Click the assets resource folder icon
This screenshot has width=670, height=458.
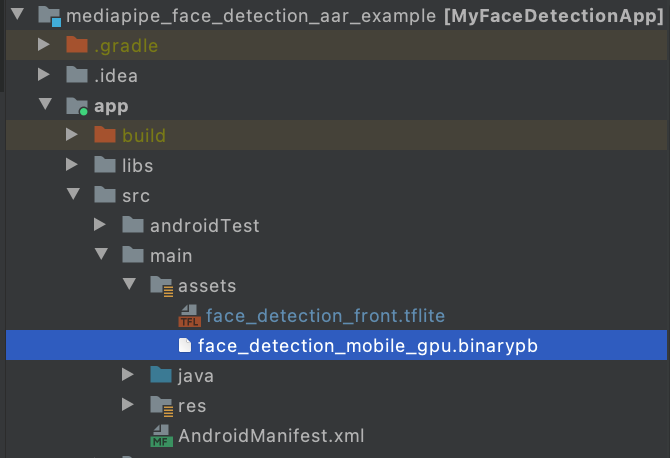tap(161, 286)
